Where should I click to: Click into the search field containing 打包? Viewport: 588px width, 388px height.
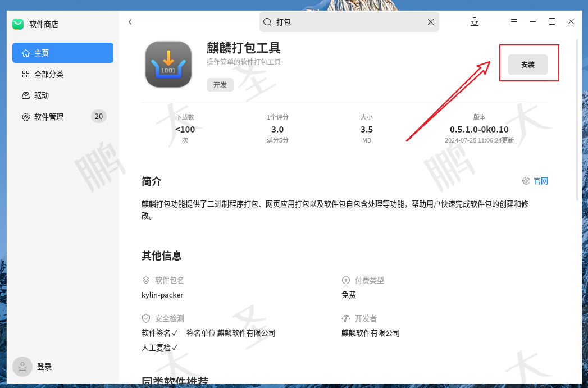click(x=349, y=22)
